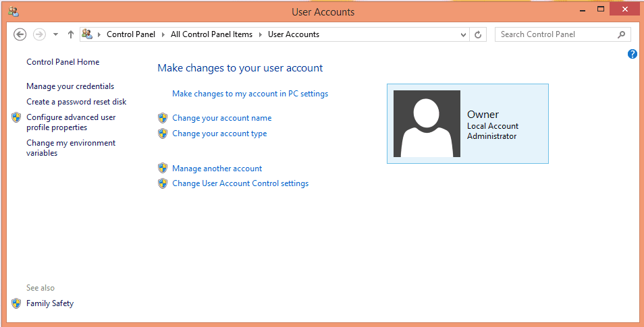Click shield icon beside Configure advanced user profile
This screenshot has height=327, width=644.
(16, 117)
